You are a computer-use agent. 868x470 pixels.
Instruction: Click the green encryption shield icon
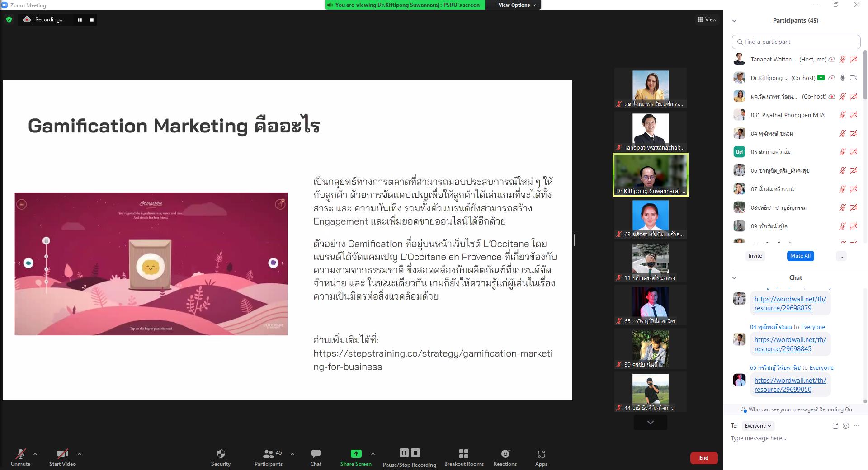click(x=9, y=19)
